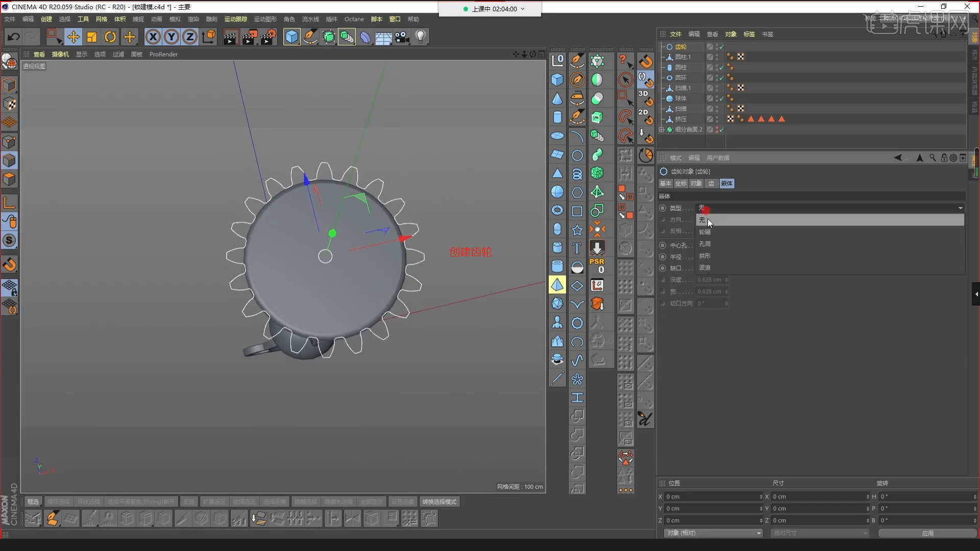980x551 pixels.
Task: Click the PSR reset icon
Action: pyautogui.click(x=597, y=266)
